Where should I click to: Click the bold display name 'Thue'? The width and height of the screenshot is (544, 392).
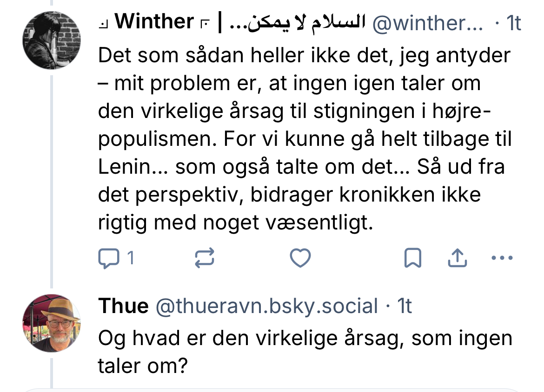123,307
